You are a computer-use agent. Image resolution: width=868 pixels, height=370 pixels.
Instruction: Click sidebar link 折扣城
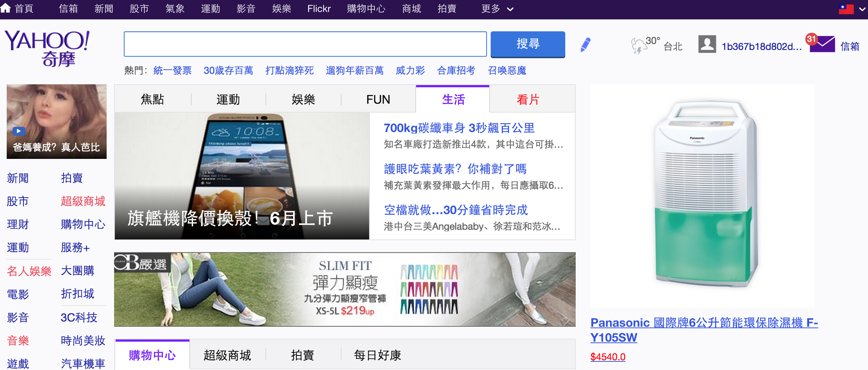pyautogui.click(x=78, y=294)
